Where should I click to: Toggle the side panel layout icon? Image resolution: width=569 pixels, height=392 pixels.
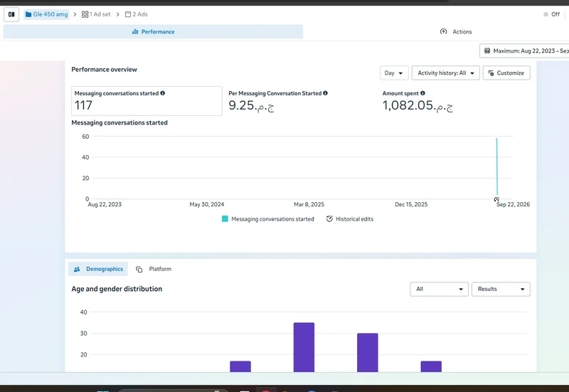[11, 14]
